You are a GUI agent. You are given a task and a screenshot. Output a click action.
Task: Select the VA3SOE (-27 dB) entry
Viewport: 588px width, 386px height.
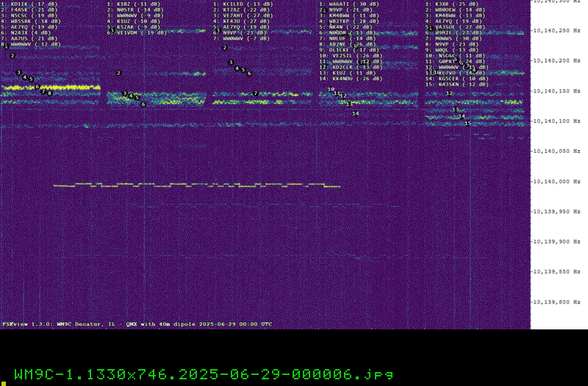pyautogui.click(x=455, y=27)
